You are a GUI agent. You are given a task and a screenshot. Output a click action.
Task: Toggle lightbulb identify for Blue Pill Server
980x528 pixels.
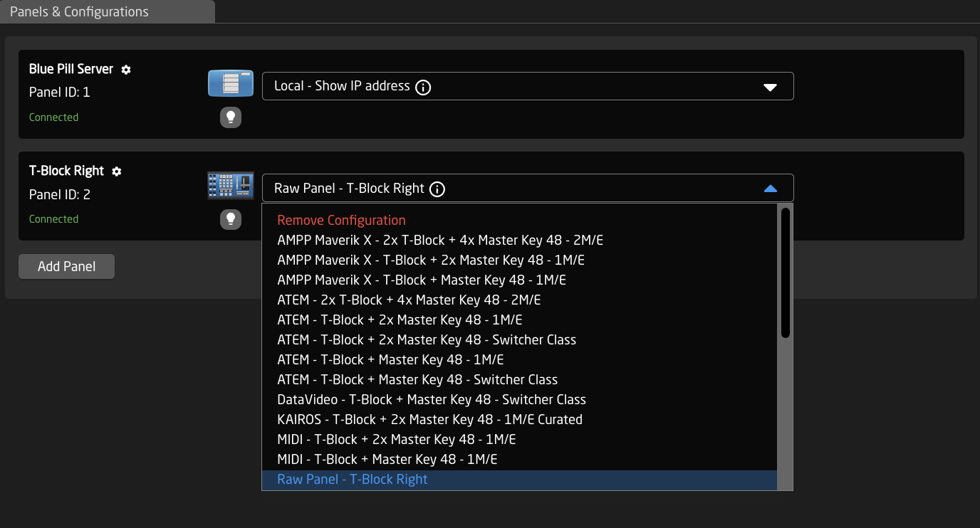pyautogui.click(x=230, y=117)
